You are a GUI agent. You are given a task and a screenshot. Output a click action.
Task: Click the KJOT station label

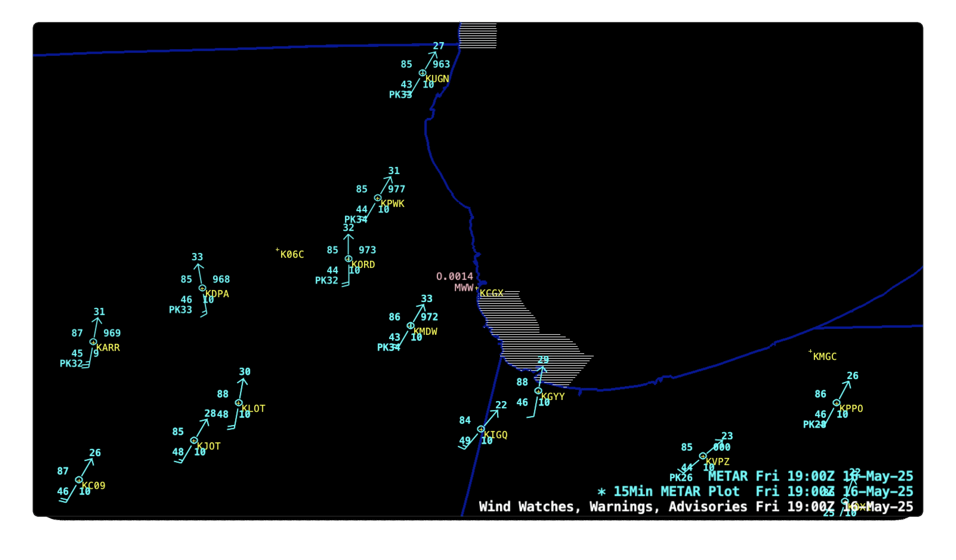pos(209,446)
